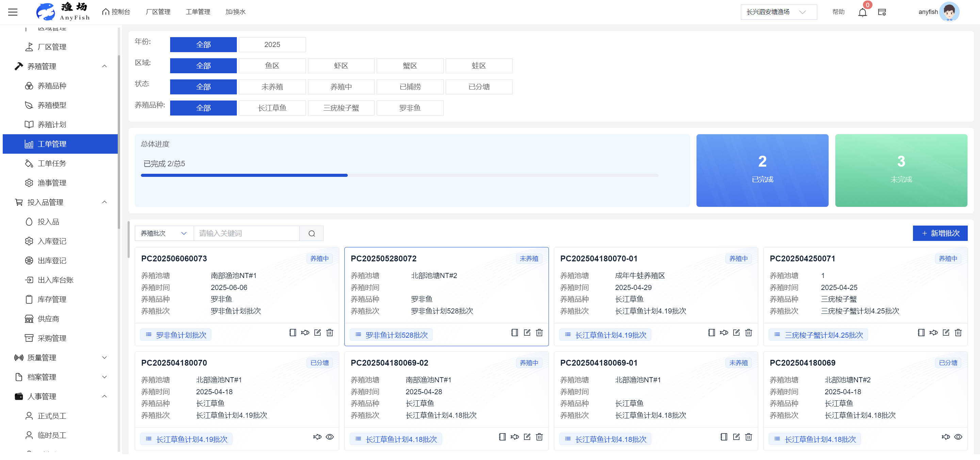Open 长兴泗安塘渔场 farm dropdown

778,12
